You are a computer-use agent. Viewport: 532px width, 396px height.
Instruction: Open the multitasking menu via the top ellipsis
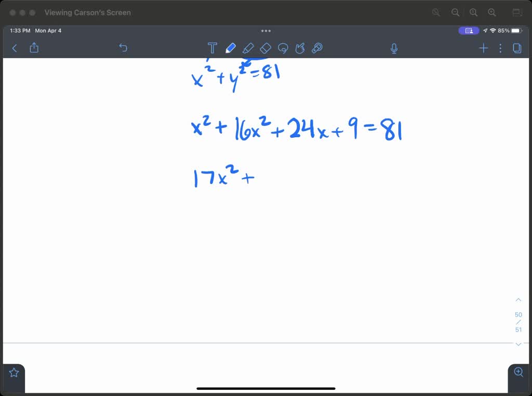click(266, 31)
